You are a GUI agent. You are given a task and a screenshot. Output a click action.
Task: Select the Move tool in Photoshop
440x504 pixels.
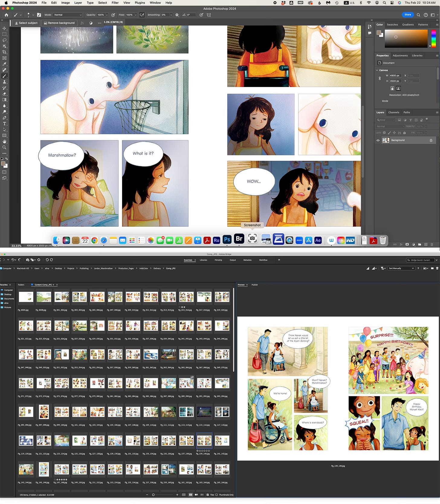[x=4, y=28]
